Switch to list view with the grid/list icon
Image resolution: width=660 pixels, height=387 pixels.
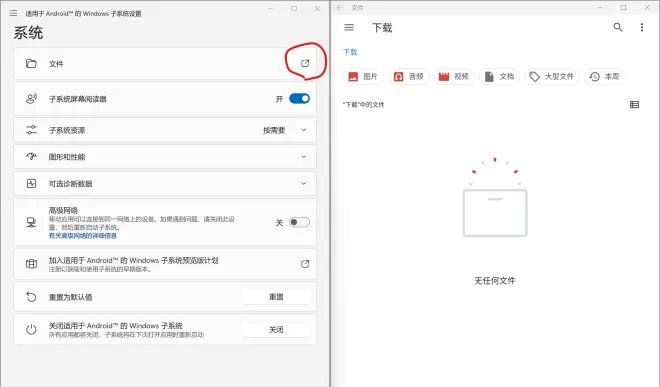click(x=634, y=104)
